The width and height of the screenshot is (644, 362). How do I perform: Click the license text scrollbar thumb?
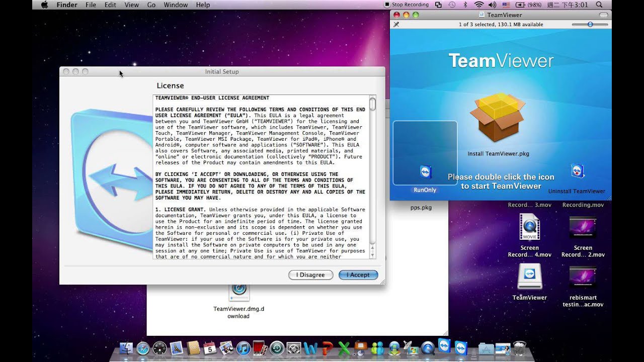[372, 104]
